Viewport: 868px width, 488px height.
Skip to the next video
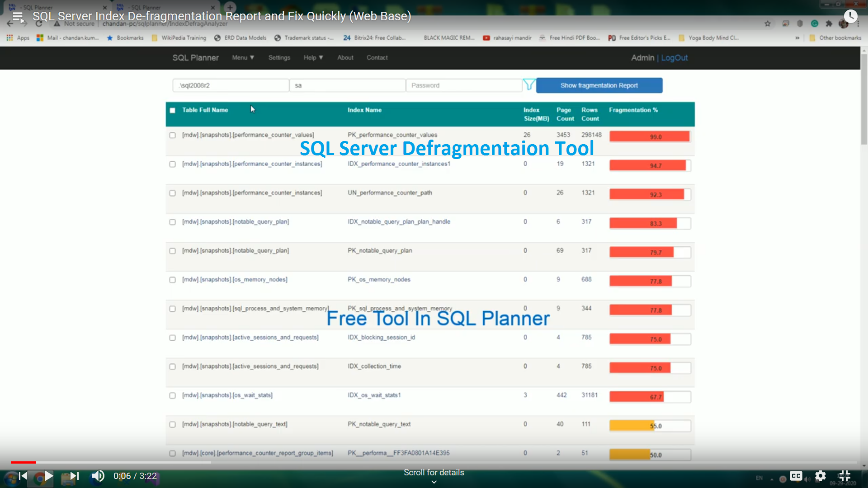(72, 475)
